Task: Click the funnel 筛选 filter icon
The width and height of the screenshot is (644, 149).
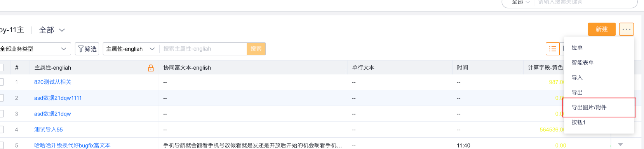Action: pyautogui.click(x=81, y=49)
